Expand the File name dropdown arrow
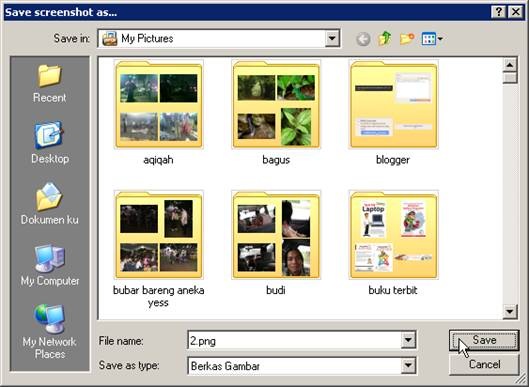529x387 pixels. (408, 340)
